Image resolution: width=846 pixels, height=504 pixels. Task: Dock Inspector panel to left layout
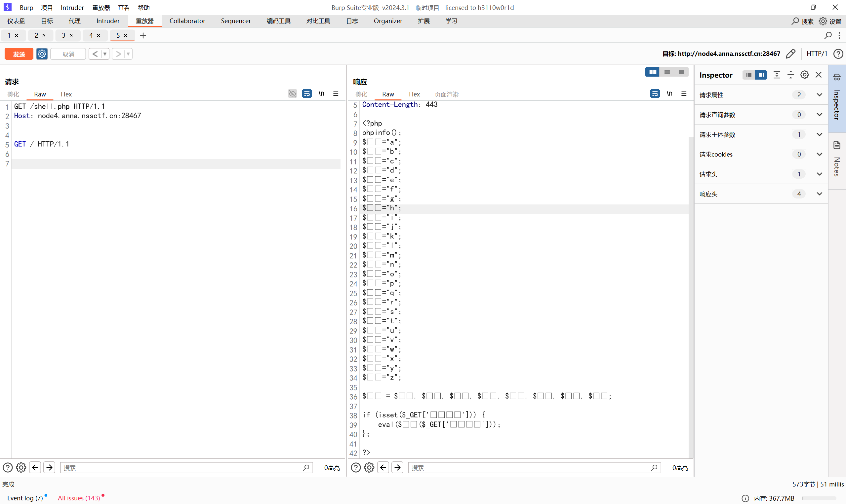tap(748, 75)
